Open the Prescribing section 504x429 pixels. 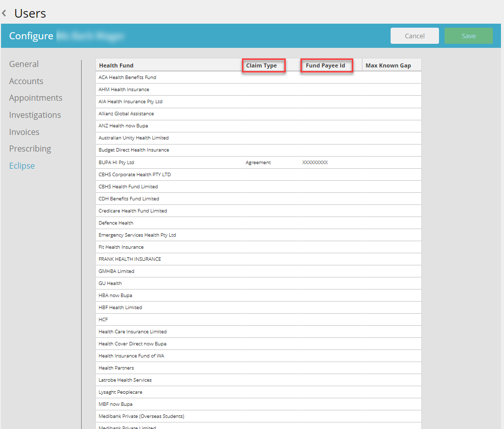tap(30, 149)
